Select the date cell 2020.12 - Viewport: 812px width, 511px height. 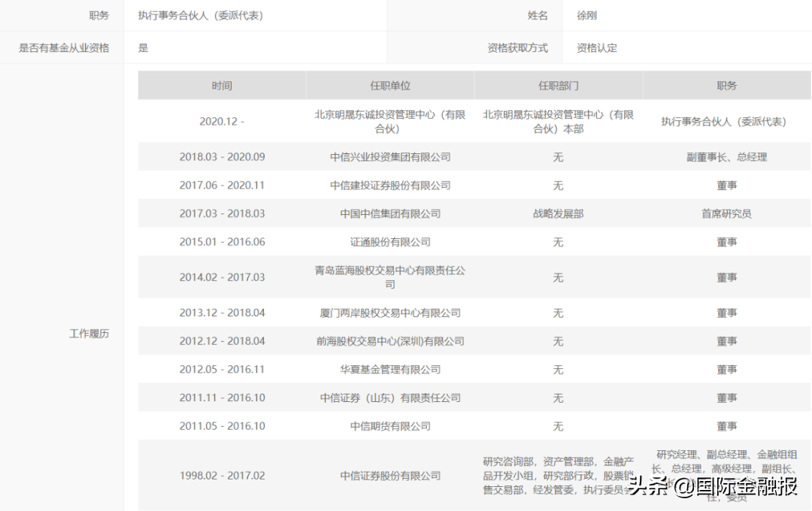222,121
